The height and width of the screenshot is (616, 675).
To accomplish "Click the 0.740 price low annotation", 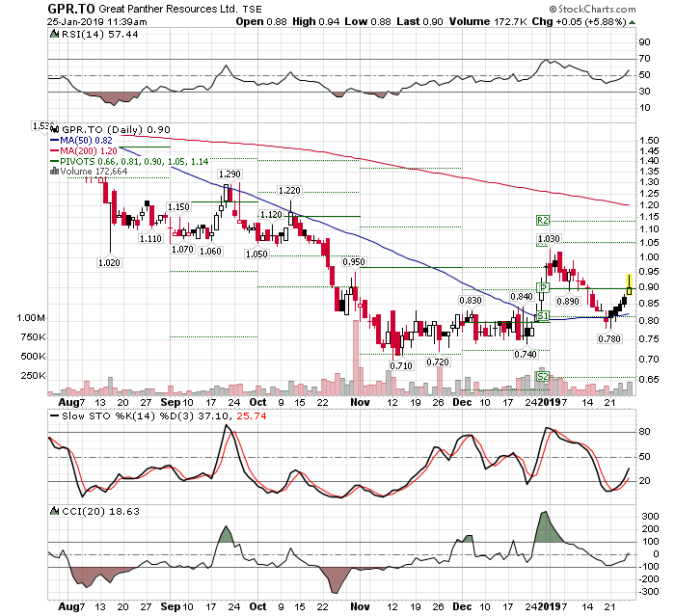I will (x=526, y=355).
